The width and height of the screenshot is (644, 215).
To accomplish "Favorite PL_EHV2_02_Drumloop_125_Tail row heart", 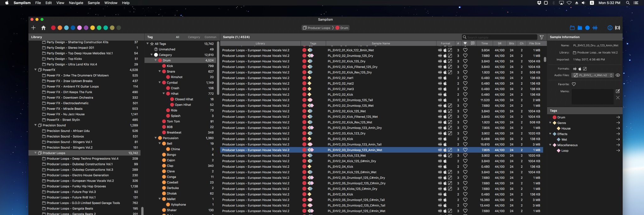I will click(465, 100).
